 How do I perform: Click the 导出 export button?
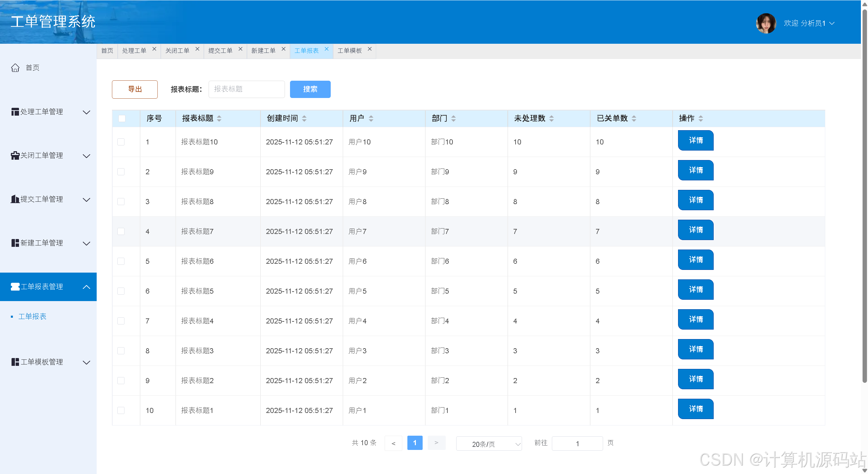click(x=135, y=90)
